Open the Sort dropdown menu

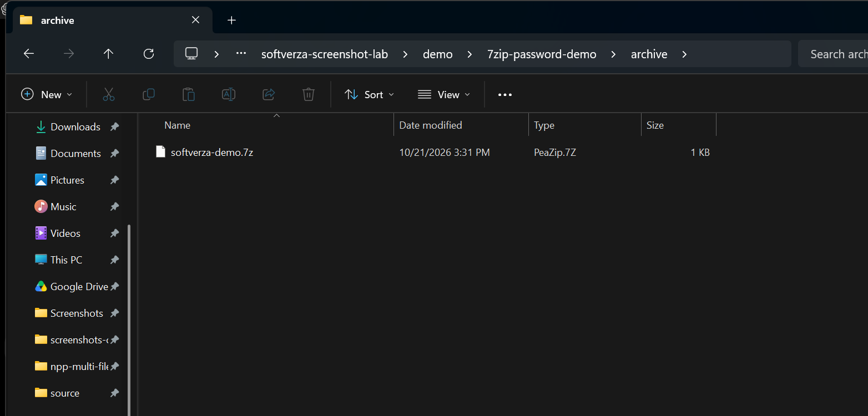[369, 94]
